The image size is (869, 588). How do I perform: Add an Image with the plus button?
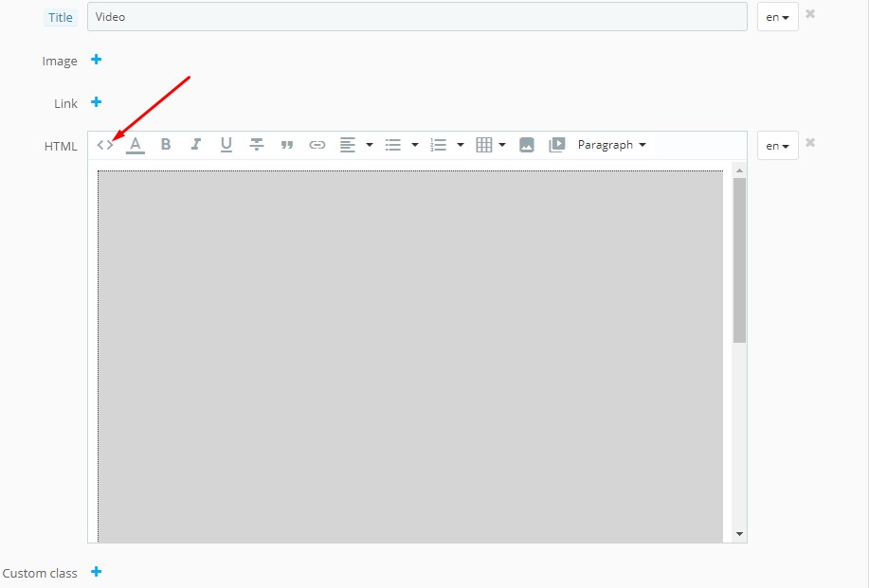tap(96, 60)
